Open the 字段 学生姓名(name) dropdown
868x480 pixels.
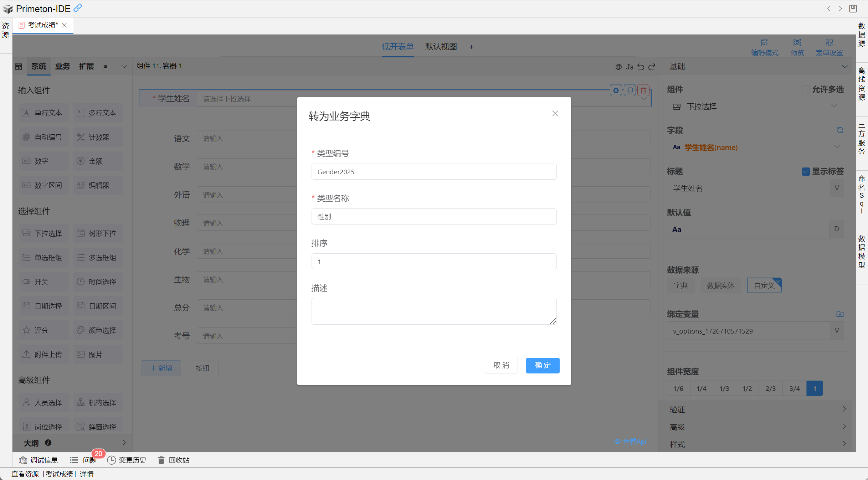click(x=755, y=147)
